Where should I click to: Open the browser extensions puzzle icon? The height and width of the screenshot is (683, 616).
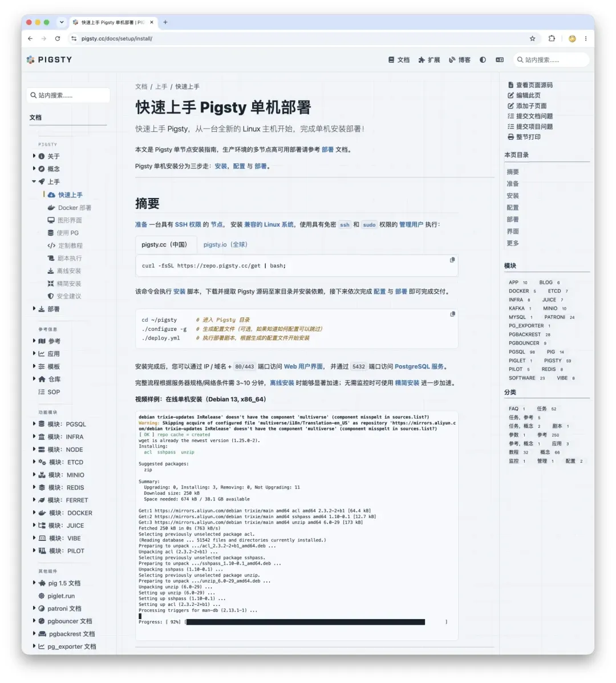(552, 38)
